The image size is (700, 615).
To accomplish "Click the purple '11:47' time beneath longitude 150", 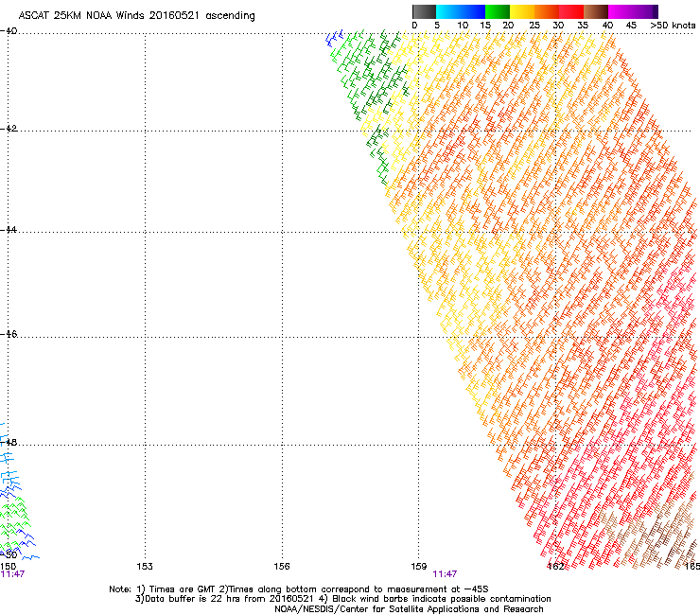I will (x=12, y=574).
